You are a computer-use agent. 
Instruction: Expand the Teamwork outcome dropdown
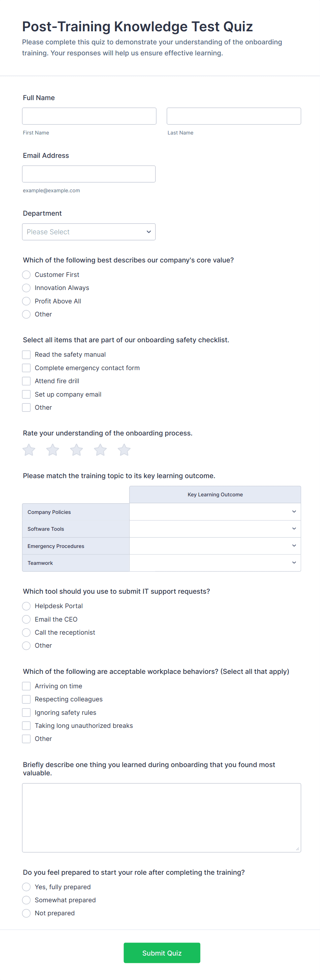215,563
